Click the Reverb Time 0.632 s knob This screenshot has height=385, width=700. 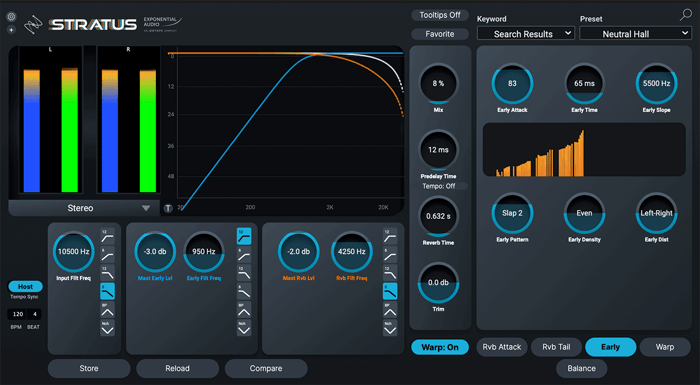(438, 216)
